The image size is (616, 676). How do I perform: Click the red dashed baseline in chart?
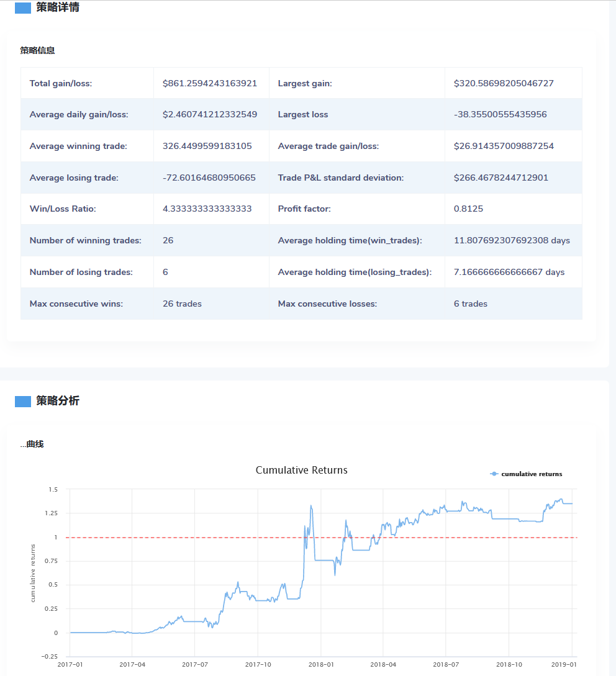pyautogui.click(x=186, y=538)
